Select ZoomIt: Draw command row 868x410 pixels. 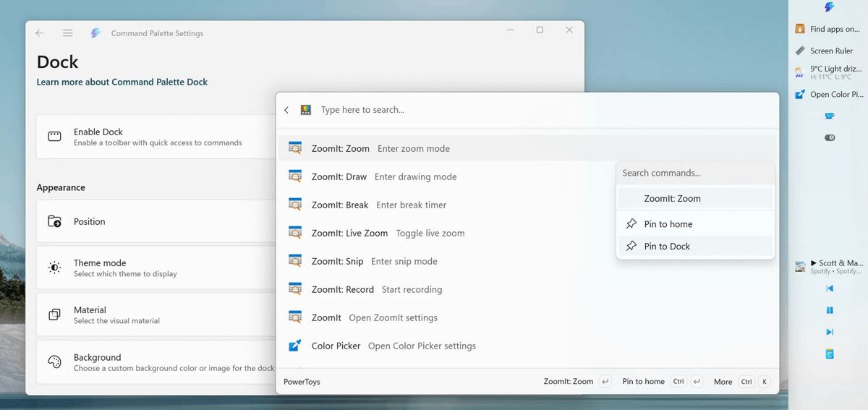click(x=446, y=176)
